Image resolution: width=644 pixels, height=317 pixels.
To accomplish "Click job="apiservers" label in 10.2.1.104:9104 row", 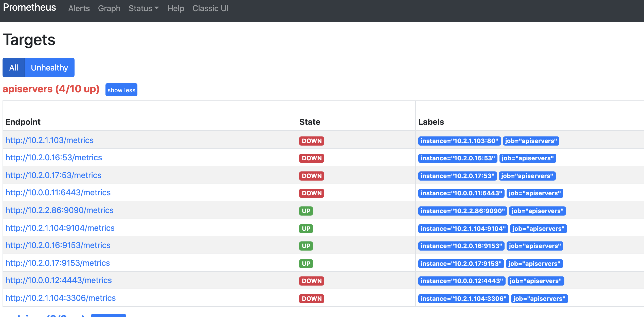I will click(538, 229).
